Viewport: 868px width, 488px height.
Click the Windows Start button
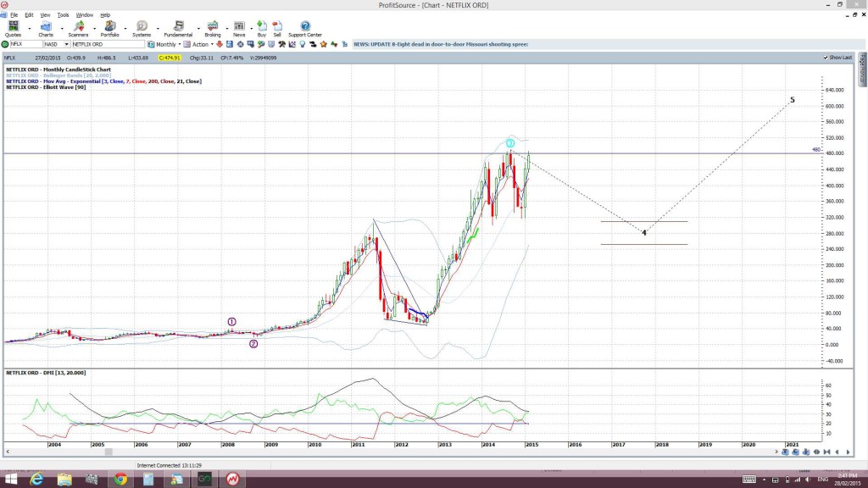tap(10, 480)
